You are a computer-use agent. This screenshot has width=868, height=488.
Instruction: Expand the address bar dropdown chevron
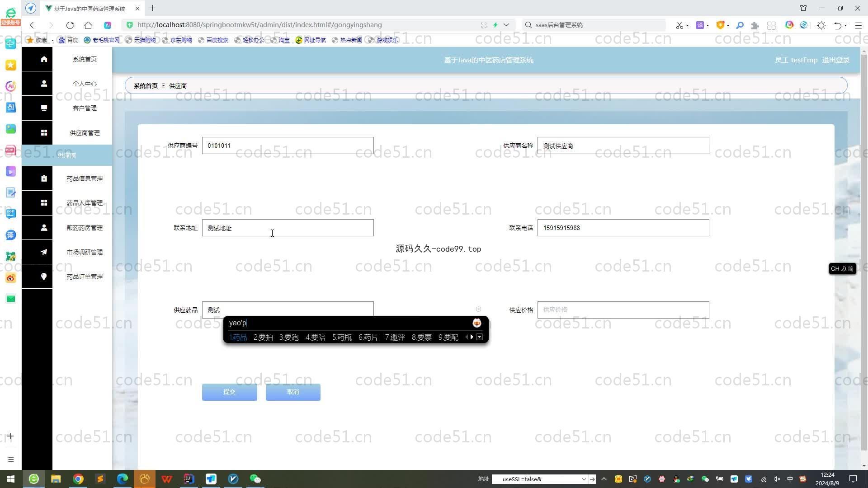(x=506, y=25)
